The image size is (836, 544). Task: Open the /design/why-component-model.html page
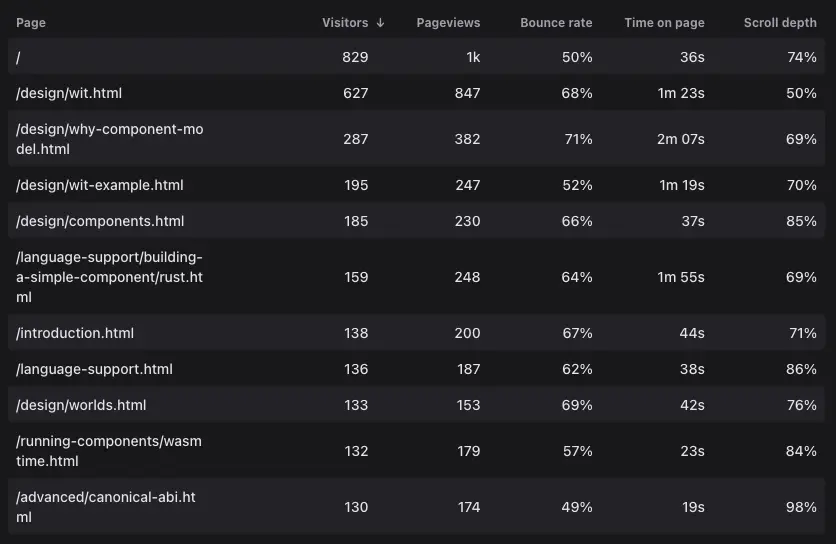[x=109, y=139]
